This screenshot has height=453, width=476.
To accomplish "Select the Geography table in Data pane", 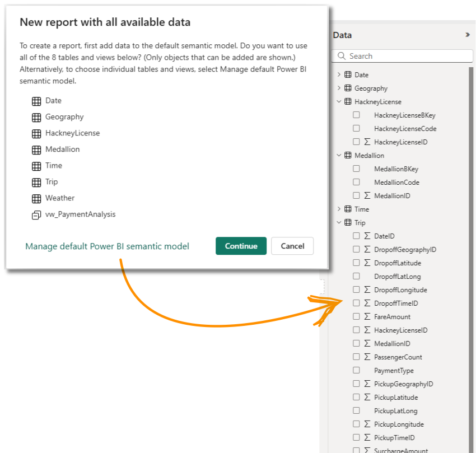I will 371,88.
